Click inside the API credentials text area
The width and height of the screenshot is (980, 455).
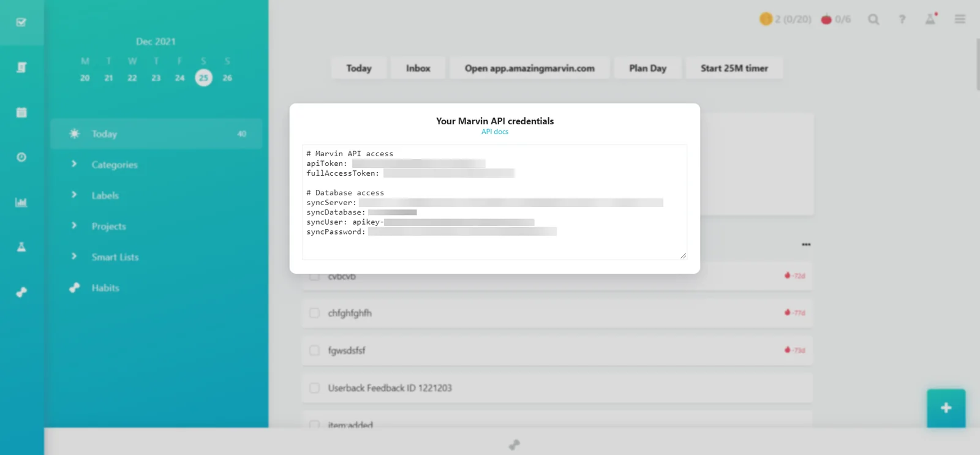click(x=495, y=202)
